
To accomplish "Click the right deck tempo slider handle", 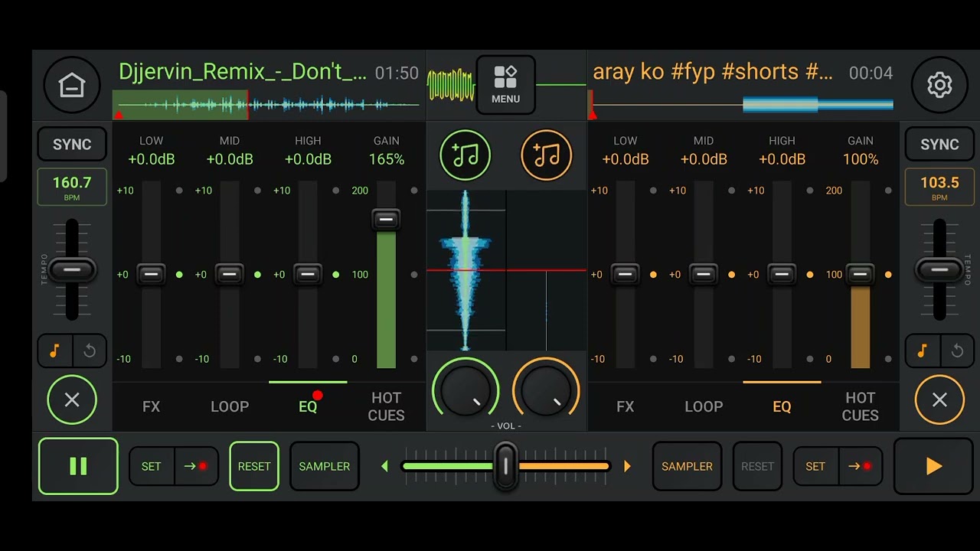I will 939,270.
